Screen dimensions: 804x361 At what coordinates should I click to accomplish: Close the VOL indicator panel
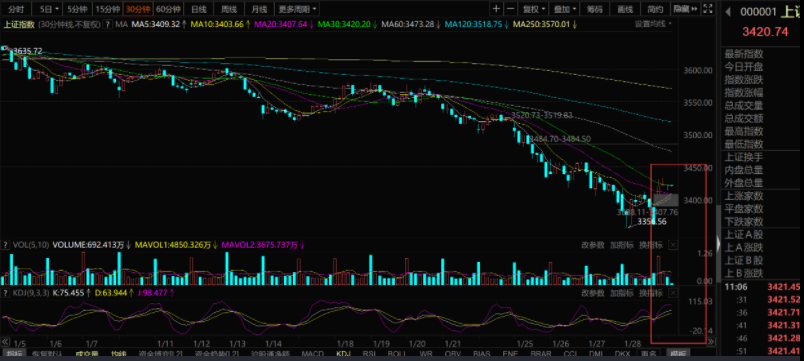click(x=673, y=245)
